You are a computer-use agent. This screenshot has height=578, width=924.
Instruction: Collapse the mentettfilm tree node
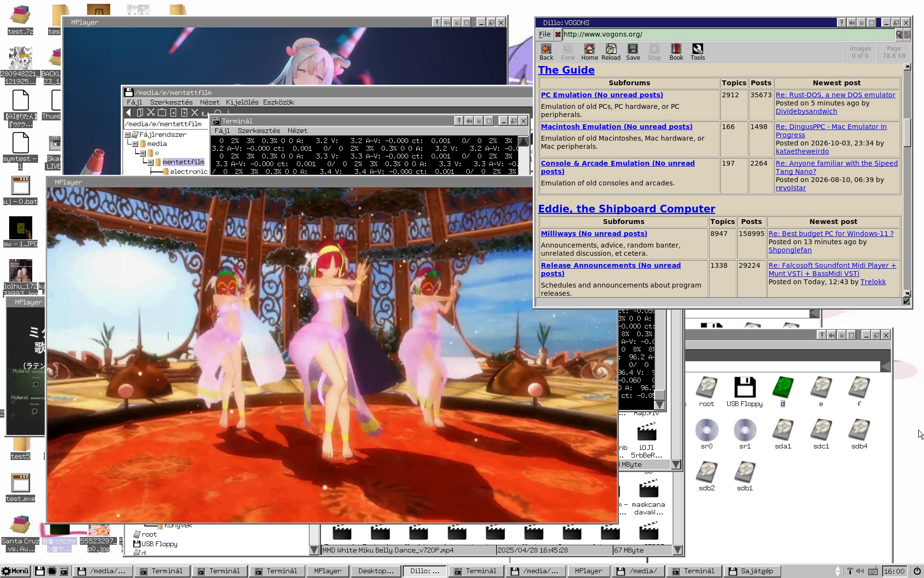point(151,162)
